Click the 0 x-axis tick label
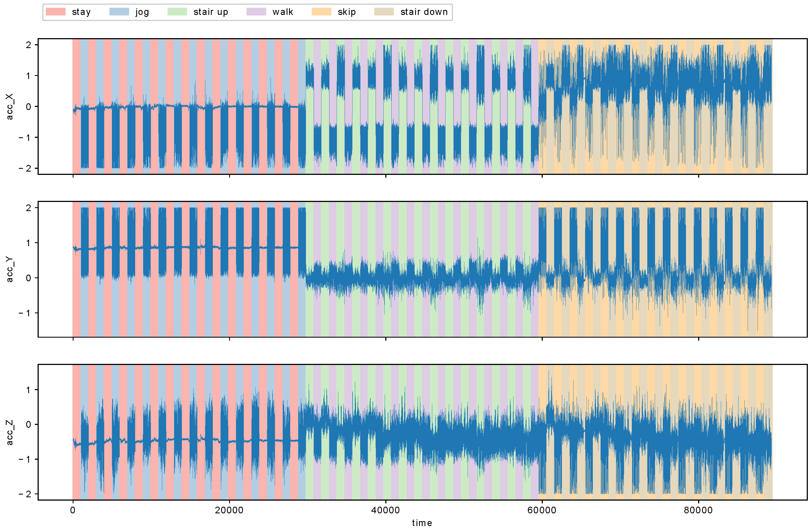812x531 pixels. (73, 510)
